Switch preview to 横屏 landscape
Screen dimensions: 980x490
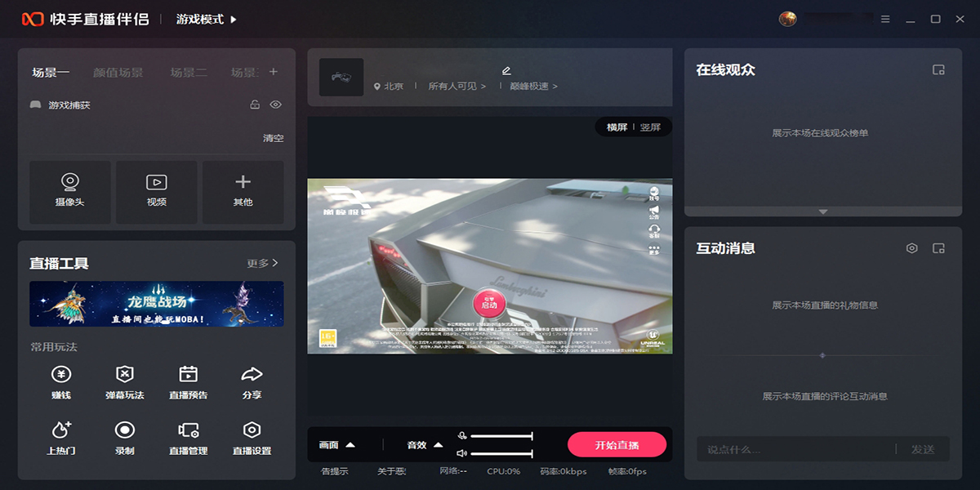click(x=617, y=127)
